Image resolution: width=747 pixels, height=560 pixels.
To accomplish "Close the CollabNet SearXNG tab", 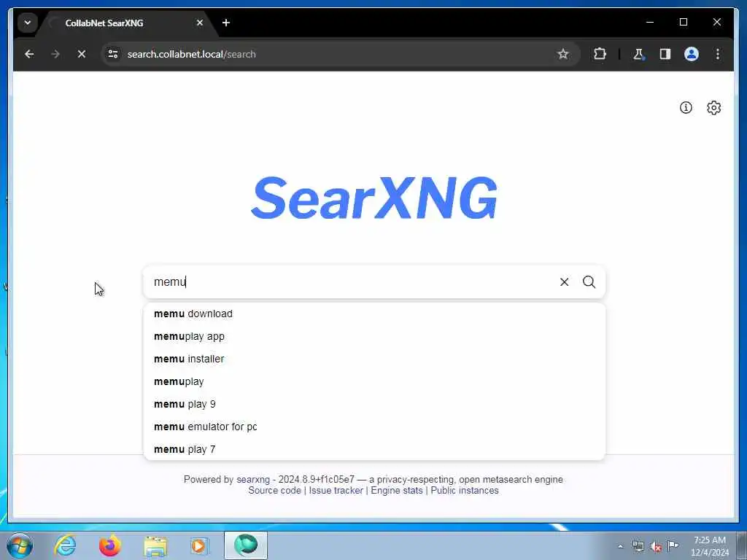I will [x=200, y=23].
